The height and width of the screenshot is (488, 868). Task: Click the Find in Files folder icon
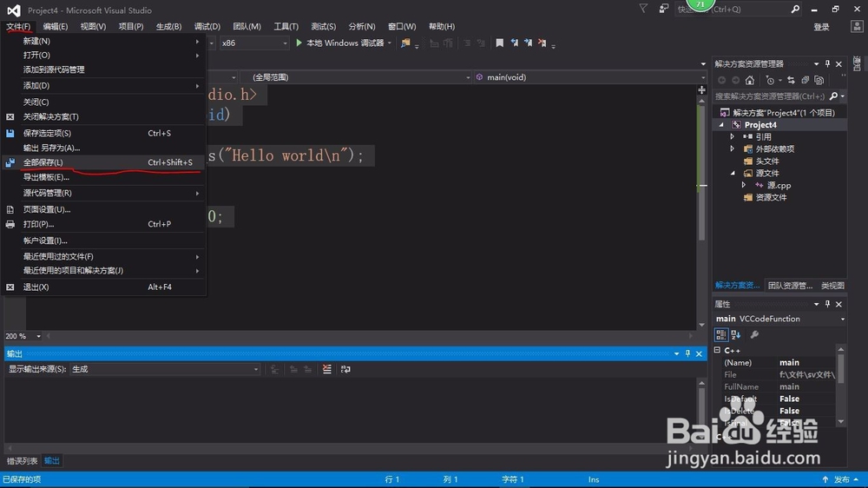[x=405, y=43]
